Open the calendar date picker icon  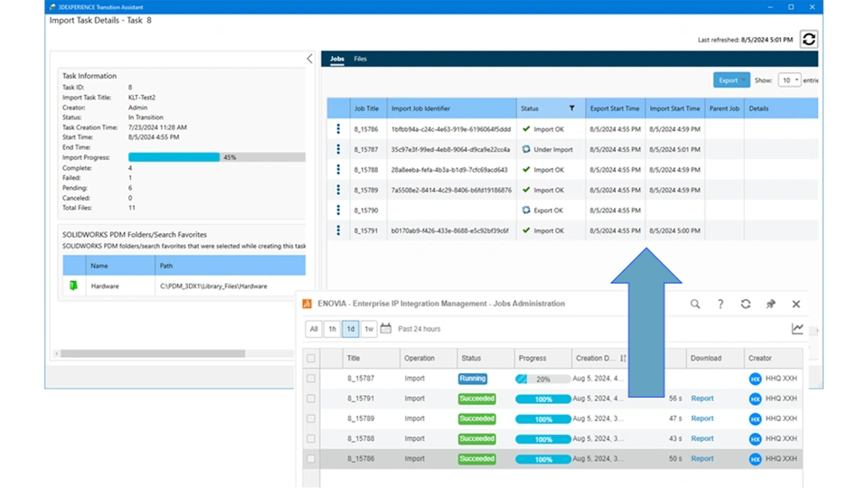coord(386,329)
